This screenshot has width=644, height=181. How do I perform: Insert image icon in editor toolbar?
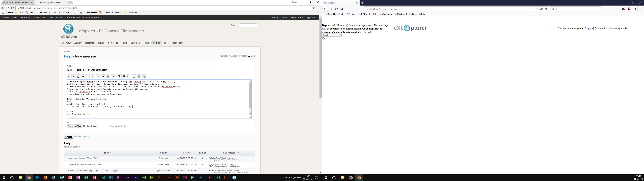pyautogui.click(x=139, y=76)
